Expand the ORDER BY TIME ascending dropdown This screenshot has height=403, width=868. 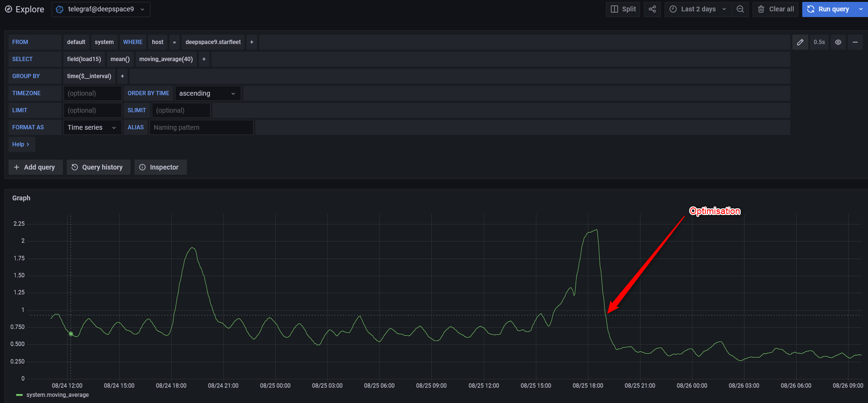pos(208,93)
